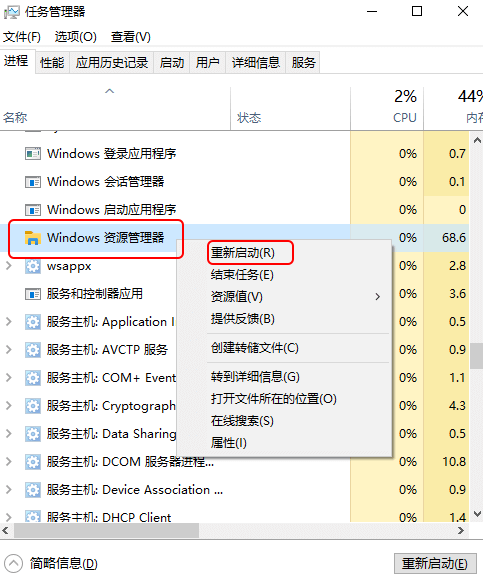This screenshot has width=483, height=583.
Task: Click vertical scrollbar down arrow
Action: click(x=477, y=514)
